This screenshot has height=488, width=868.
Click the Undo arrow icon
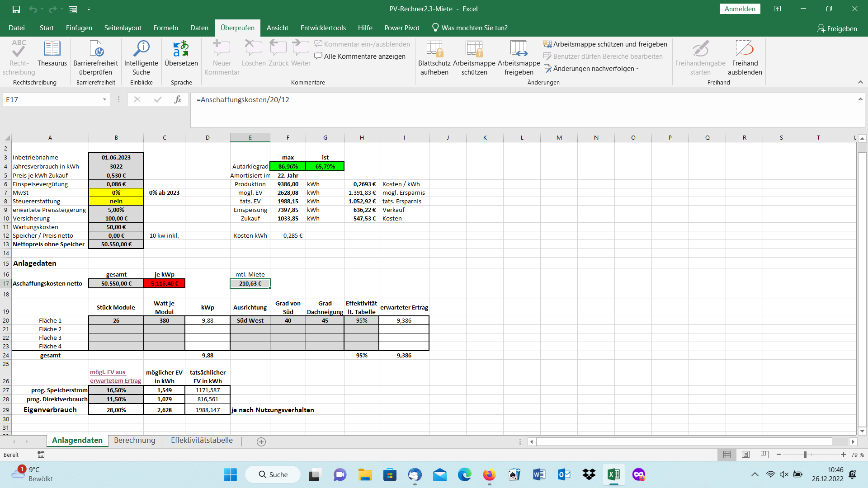pos(33,9)
